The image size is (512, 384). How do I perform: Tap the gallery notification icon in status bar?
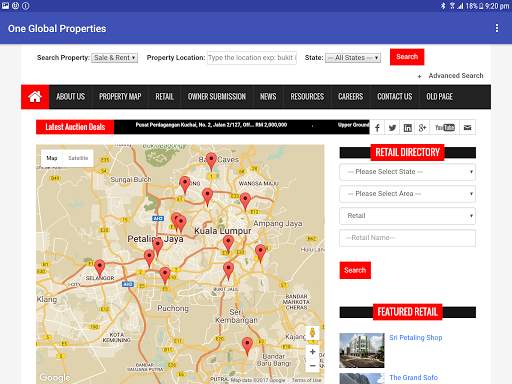coord(5,6)
